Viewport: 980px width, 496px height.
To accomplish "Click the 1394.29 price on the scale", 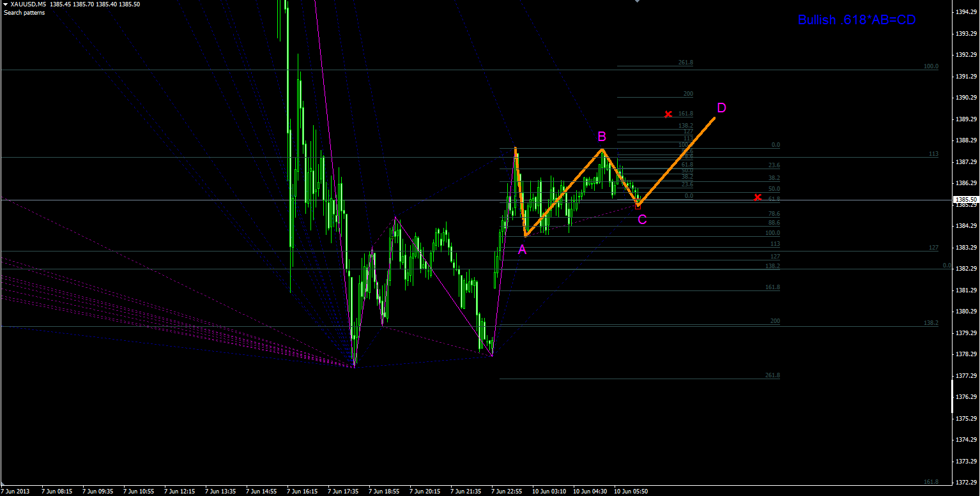I will tap(965, 12).
